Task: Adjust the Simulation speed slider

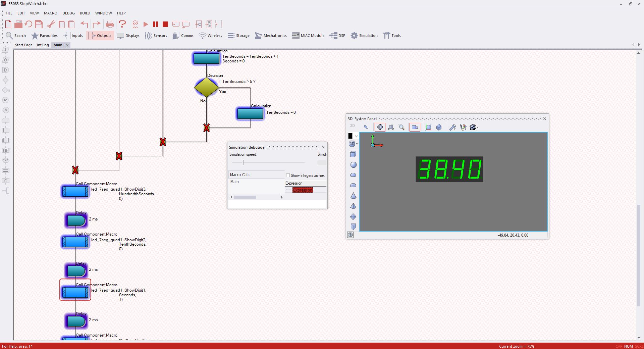Action: 243,162
